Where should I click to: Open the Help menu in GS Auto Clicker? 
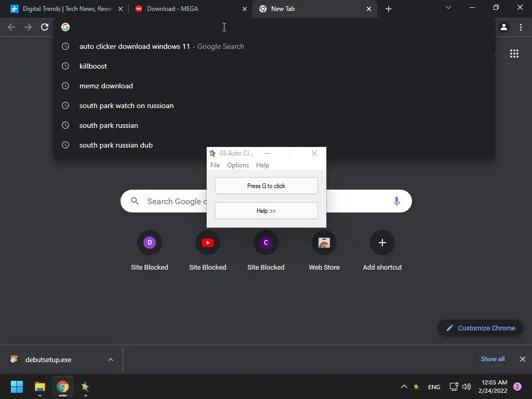[x=262, y=165]
